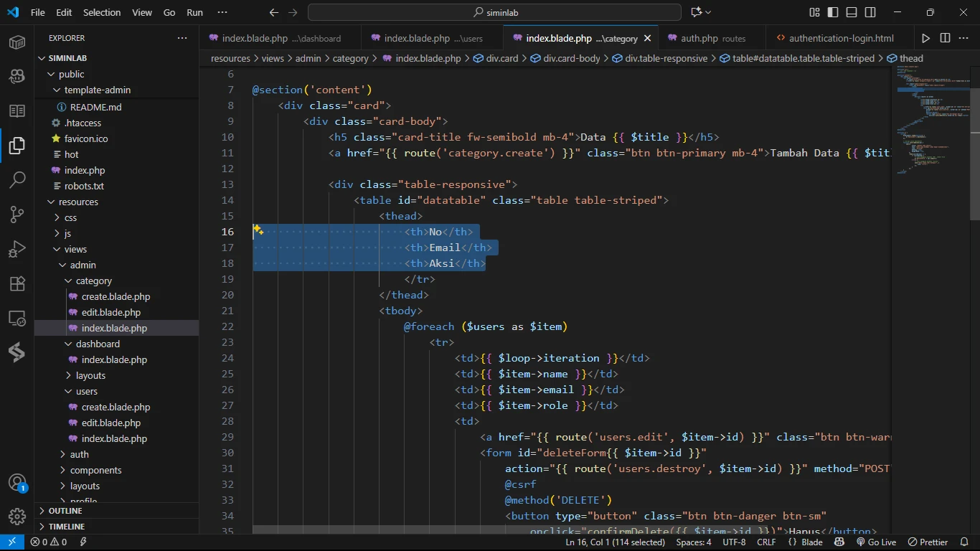Open the Remote Explorer view
Image resolution: width=980 pixels, height=551 pixels.
tap(17, 318)
